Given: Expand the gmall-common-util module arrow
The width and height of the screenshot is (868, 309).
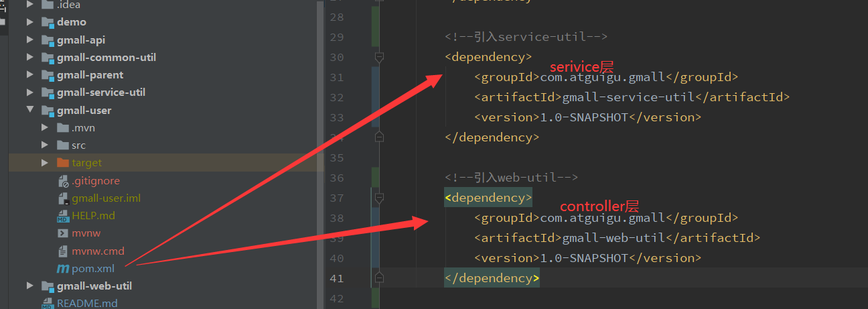Looking at the screenshot, I should (30, 57).
